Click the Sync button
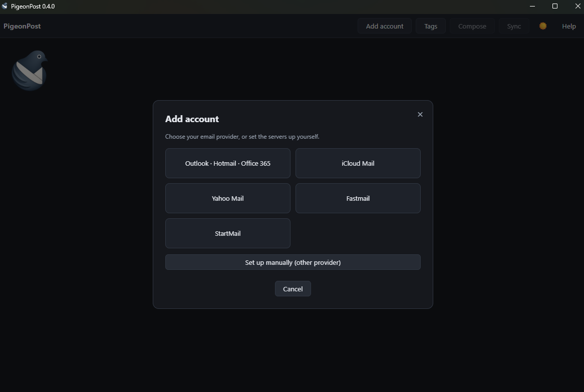Screen dimensions: 584x392 pos(513,26)
